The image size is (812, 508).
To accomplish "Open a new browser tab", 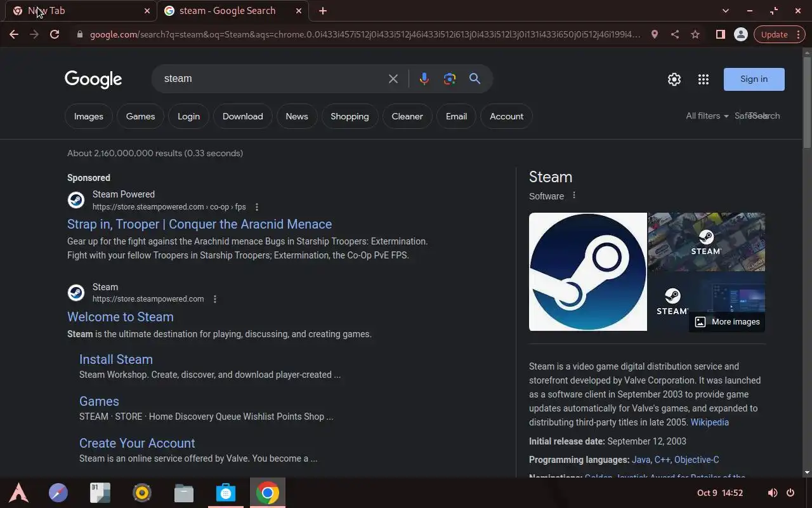I will click(323, 11).
